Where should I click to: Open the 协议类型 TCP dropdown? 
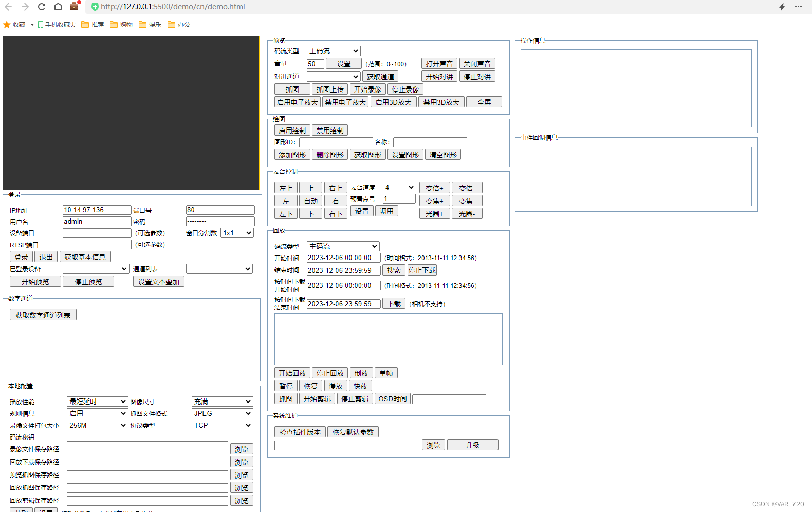tap(222, 425)
